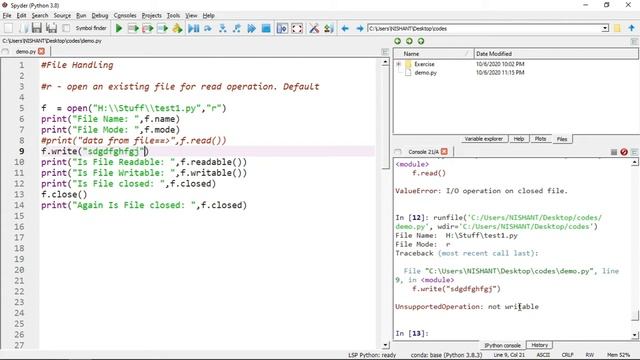Toggle fullscreen mode icon
Image resolution: width=640 pixels, height=360 pixels.
297,28
